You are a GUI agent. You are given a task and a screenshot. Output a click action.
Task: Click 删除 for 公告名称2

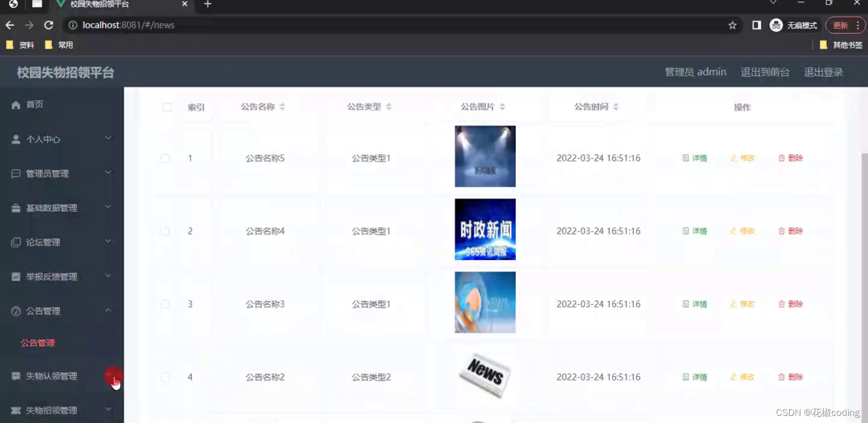click(x=790, y=377)
